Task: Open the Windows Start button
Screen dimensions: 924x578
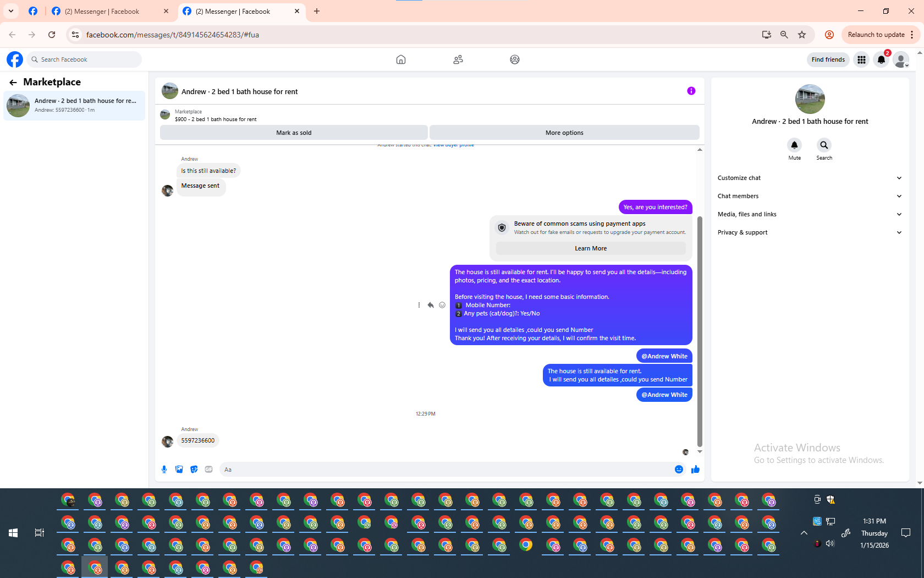Action: point(13,533)
